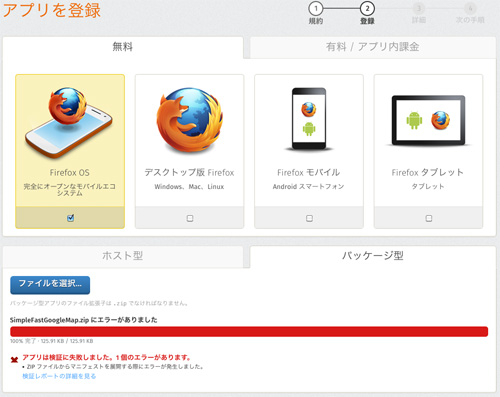Click the Firefox OS label text
The height and width of the screenshot is (397, 500).
[x=70, y=173]
